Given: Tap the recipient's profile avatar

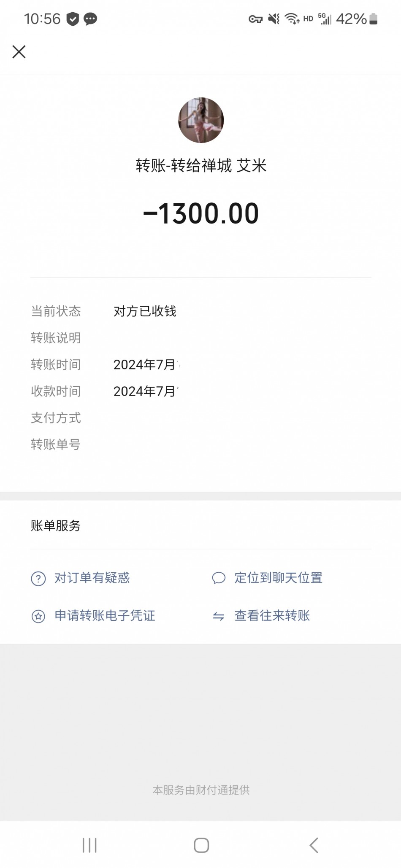Looking at the screenshot, I should pos(201,120).
